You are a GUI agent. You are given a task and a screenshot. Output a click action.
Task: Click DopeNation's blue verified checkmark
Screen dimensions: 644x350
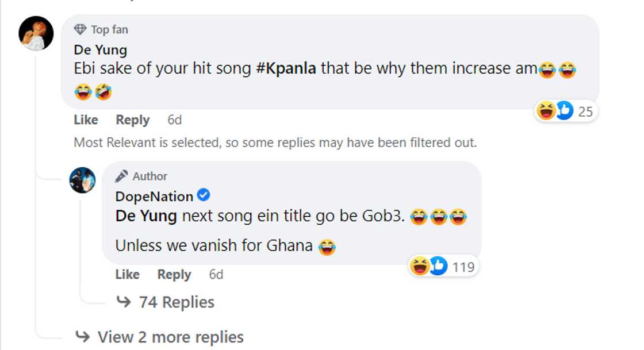[204, 195]
